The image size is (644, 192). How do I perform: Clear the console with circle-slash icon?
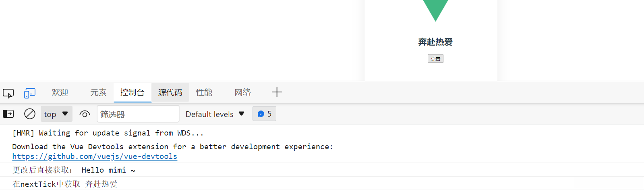(30, 114)
